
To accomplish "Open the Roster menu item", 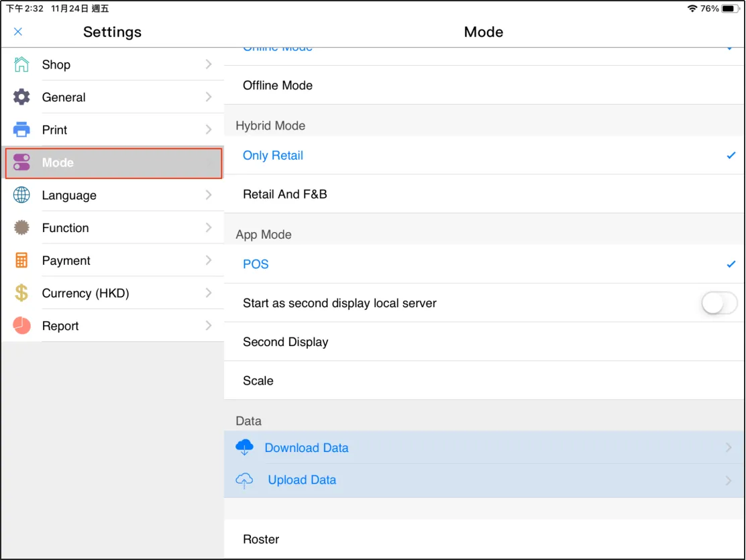I will pyautogui.click(x=261, y=539).
